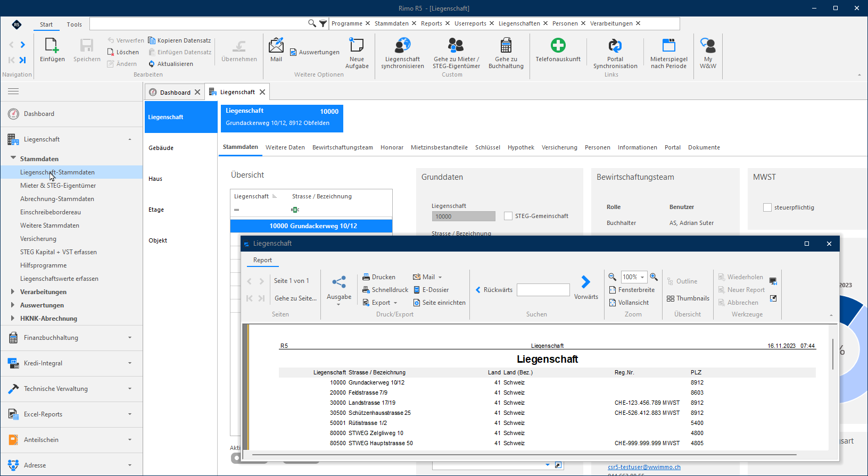The image size is (868, 476).
Task: Click Vollansicht zoom option
Action: pos(629,303)
